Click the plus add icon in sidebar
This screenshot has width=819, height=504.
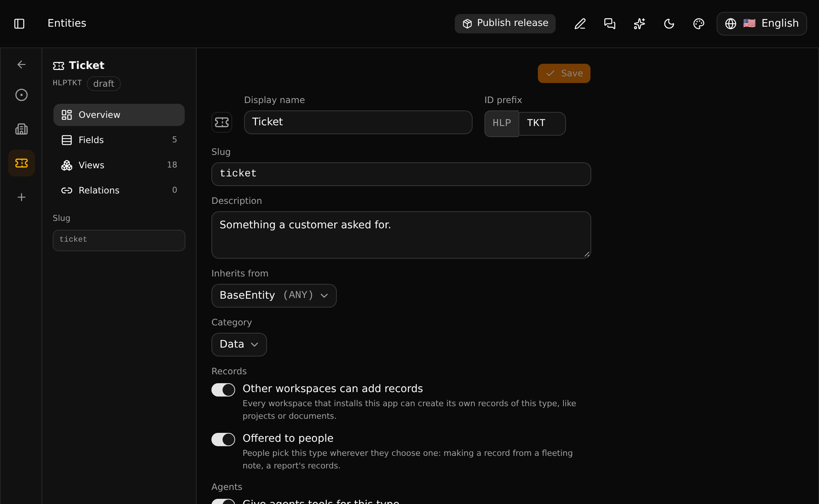pyautogui.click(x=22, y=197)
